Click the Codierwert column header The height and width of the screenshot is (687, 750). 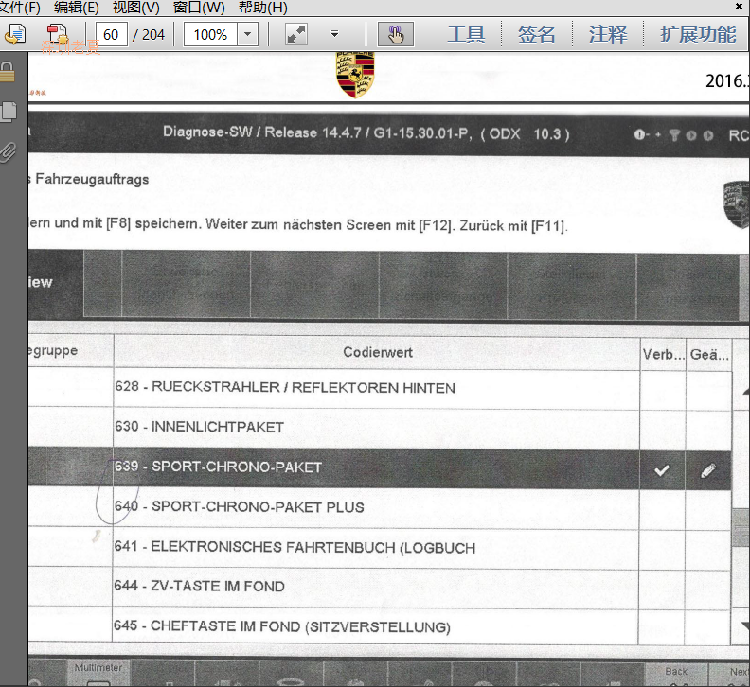[378, 353]
